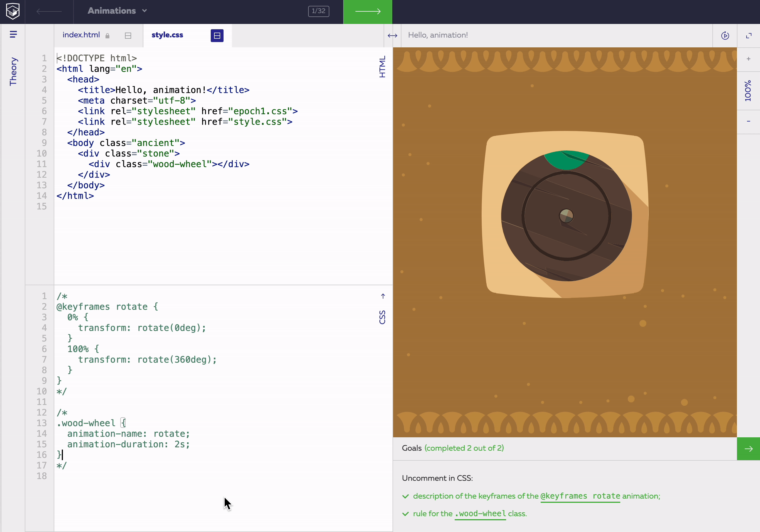The image size is (760, 532).
Task: Run the preview with the play icon
Action: tap(725, 35)
